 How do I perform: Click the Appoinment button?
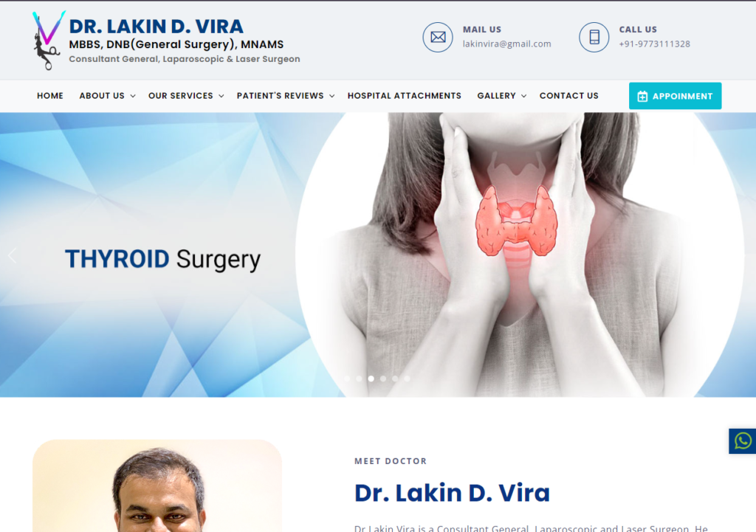[675, 96]
